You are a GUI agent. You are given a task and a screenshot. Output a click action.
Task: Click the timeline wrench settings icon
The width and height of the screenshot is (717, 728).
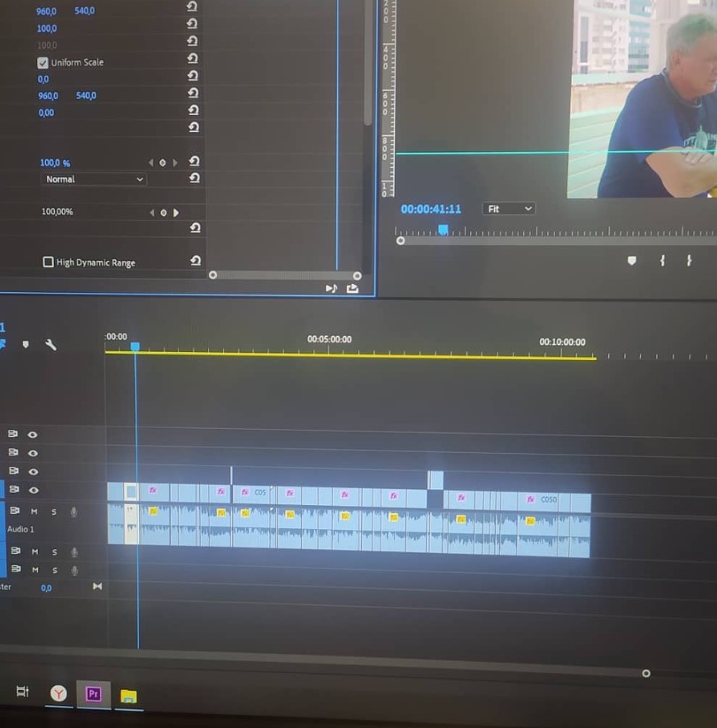coord(50,344)
